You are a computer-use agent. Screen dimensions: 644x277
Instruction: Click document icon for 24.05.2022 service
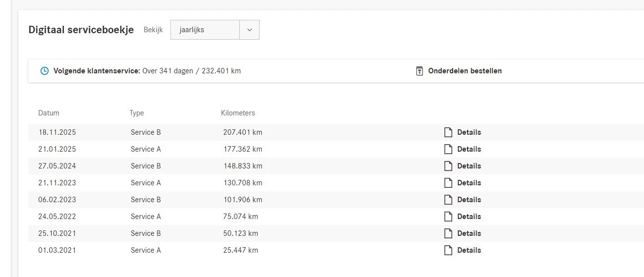[448, 217]
